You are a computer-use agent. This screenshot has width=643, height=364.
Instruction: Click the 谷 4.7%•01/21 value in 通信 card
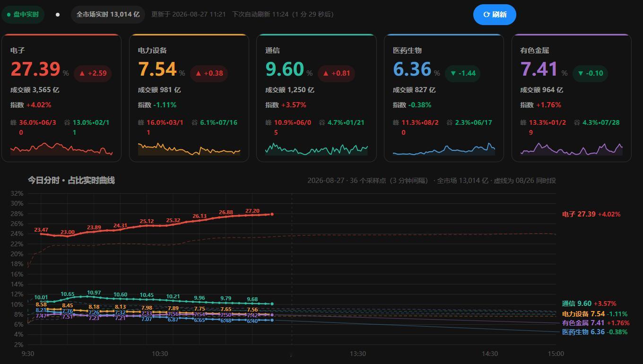pyautogui.click(x=342, y=123)
